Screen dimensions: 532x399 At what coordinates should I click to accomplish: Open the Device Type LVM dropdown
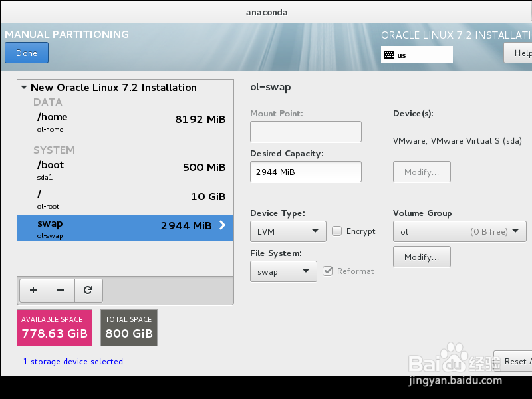tap(288, 231)
